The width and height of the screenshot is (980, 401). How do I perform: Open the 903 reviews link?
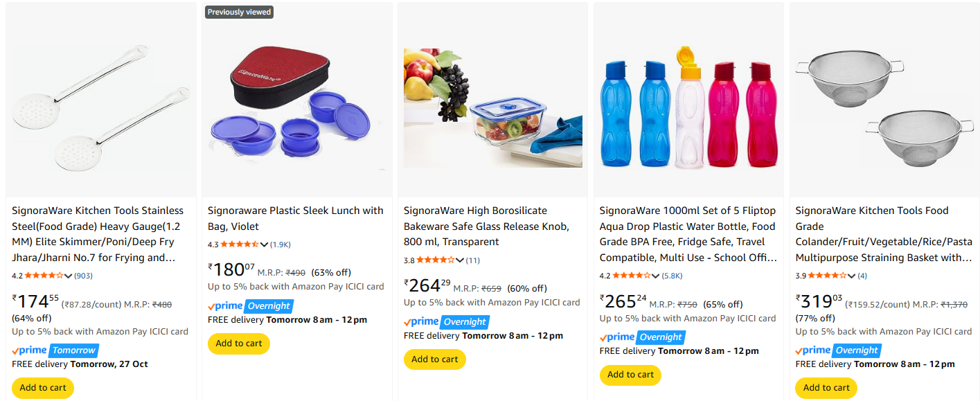pos(83,276)
